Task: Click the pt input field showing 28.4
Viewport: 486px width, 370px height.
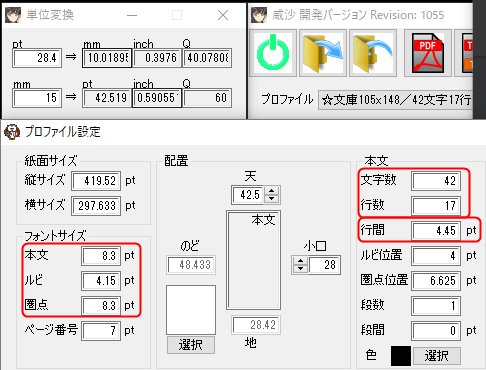Action: (x=37, y=58)
